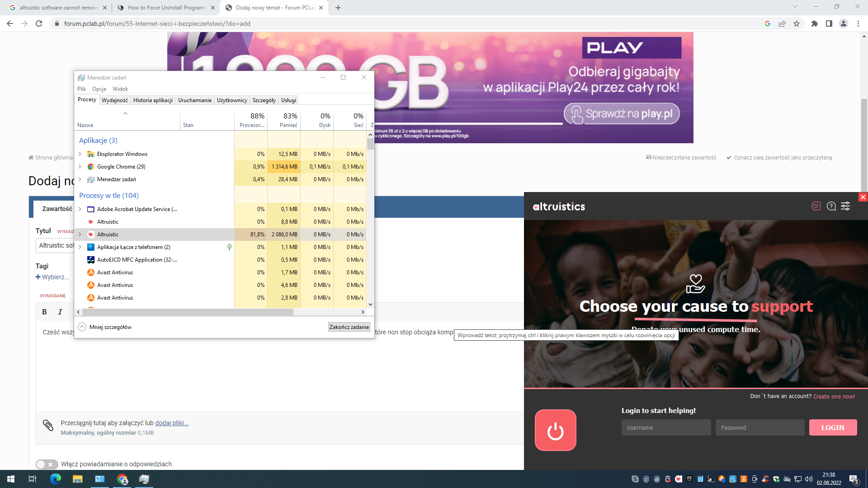Click the Username input field
The height and width of the screenshot is (488, 868).
click(666, 427)
